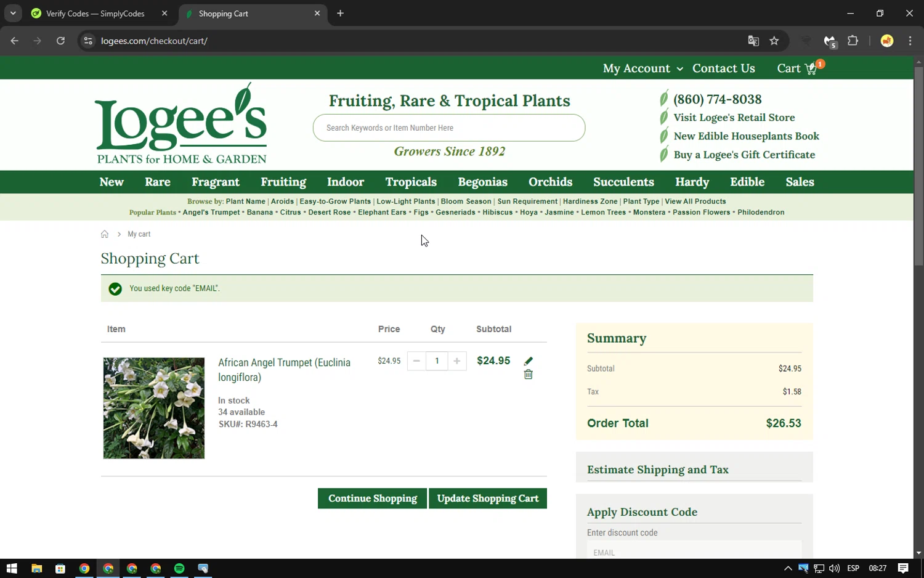Click the page vertical scrollbar
Screen dimensions: 924x578
tap(918, 166)
